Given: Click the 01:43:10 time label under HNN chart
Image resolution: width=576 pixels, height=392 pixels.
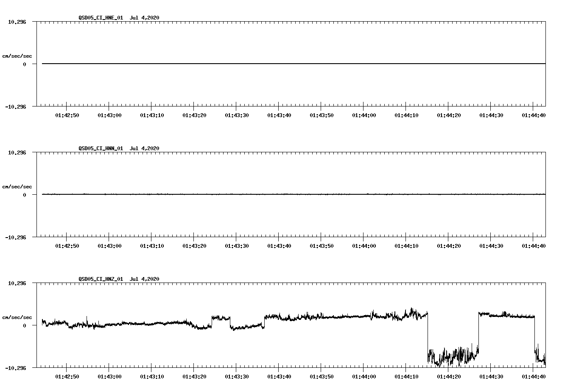Looking at the screenshot, I should point(152,246).
